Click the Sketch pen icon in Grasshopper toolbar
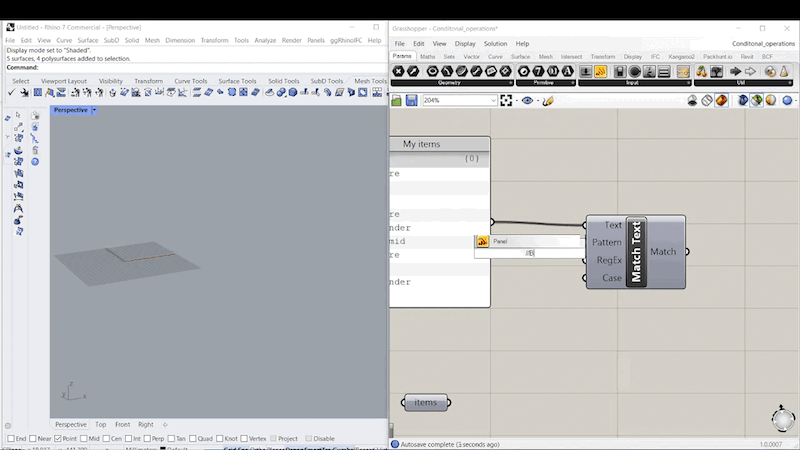 coord(548,101)
